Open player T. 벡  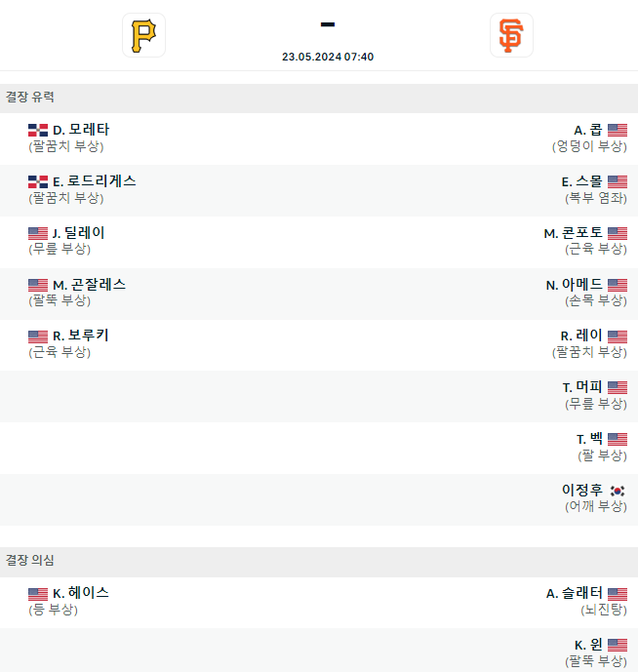(x=589, y=439)
